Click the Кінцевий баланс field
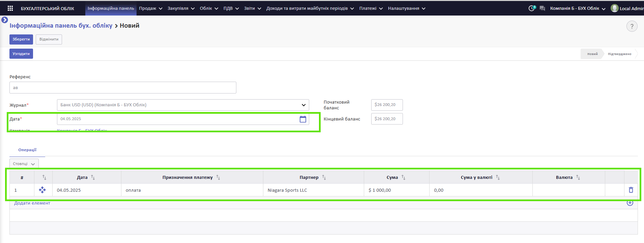Screen dimensions: 644x243 point(387,119)
